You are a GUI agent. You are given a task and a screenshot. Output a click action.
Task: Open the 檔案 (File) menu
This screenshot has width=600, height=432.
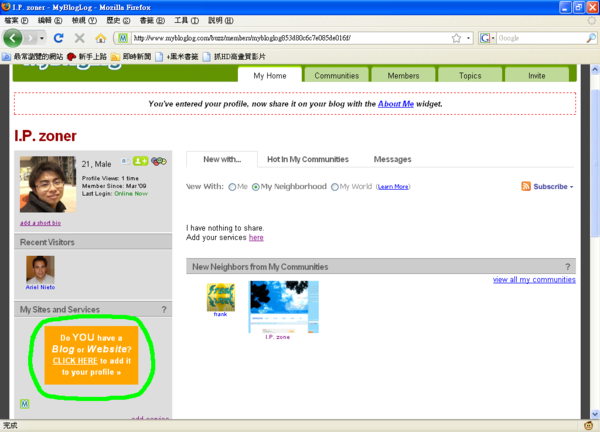16,20
